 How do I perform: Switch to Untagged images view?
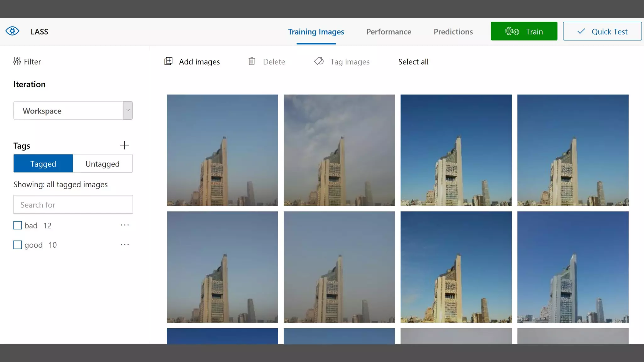coord(103,164)
